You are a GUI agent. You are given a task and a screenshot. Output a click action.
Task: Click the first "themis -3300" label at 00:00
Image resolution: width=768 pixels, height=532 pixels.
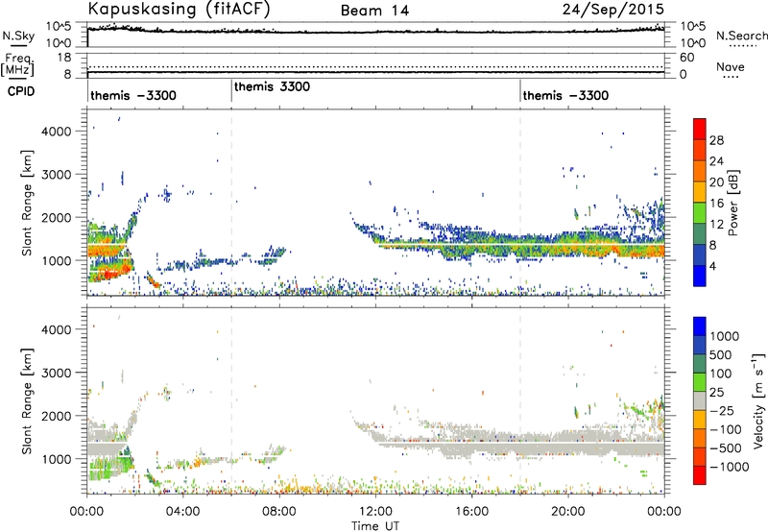133,95
